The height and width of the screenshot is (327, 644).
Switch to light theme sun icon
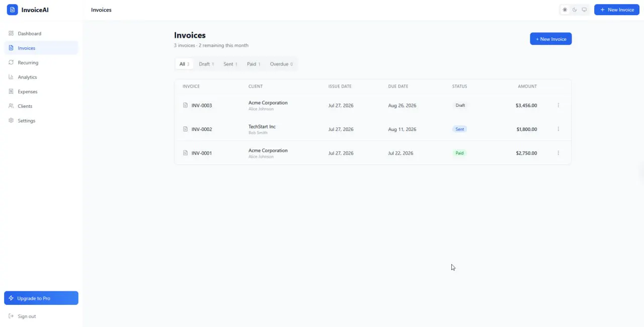565,10
